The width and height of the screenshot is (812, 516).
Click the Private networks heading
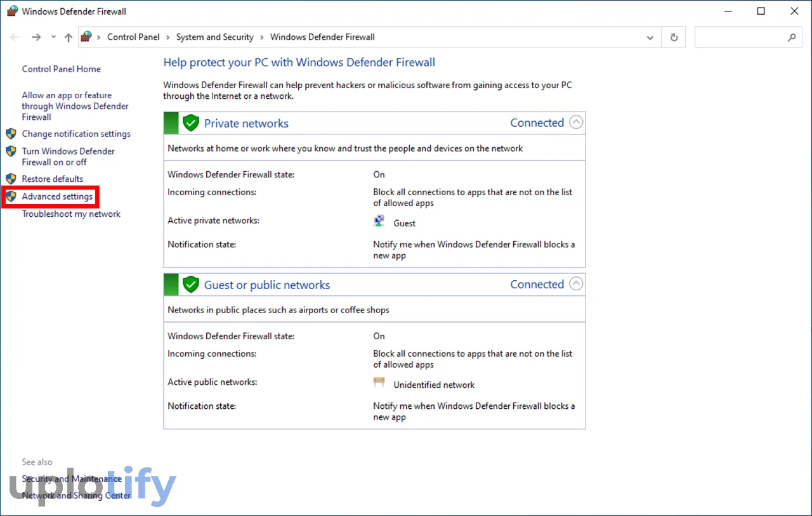(x=246, y=124)
